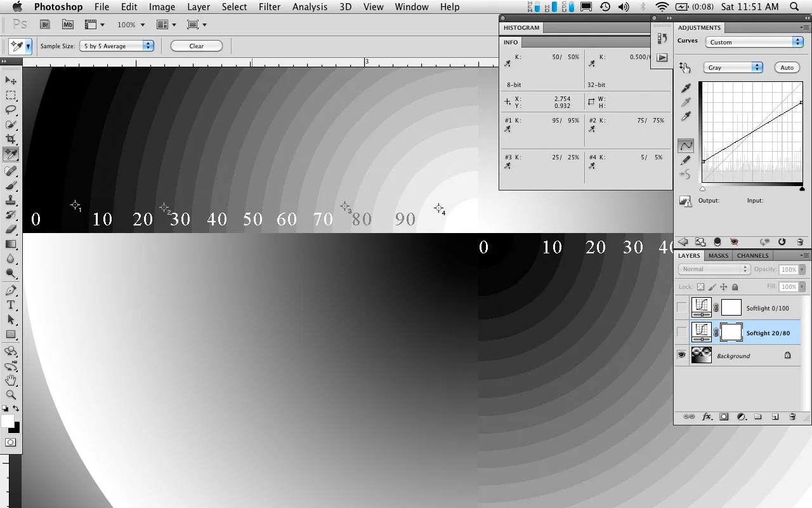Select the Clone Stamp tool
The width and height of the screenshot is (812, 508).
[x=11, y=200]
